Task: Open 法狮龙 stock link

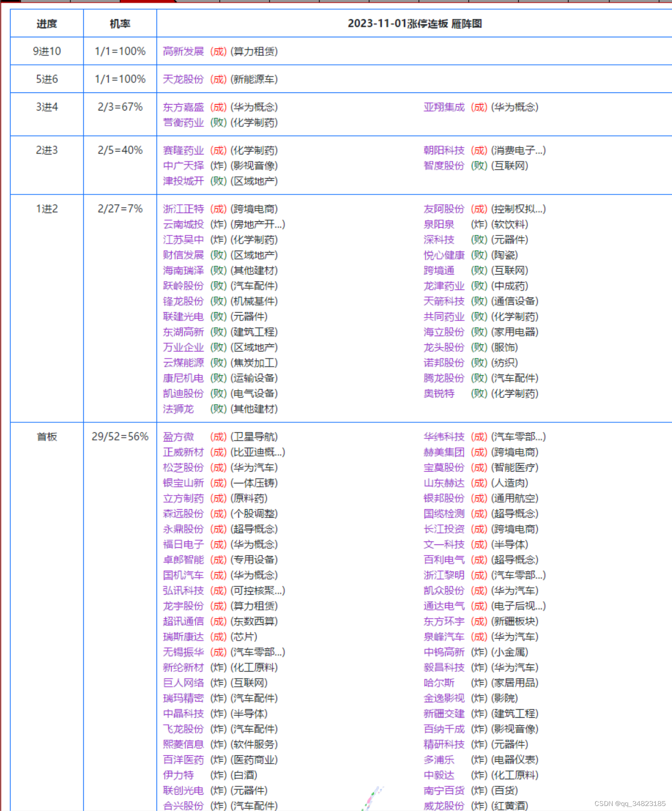Action: 178,409
